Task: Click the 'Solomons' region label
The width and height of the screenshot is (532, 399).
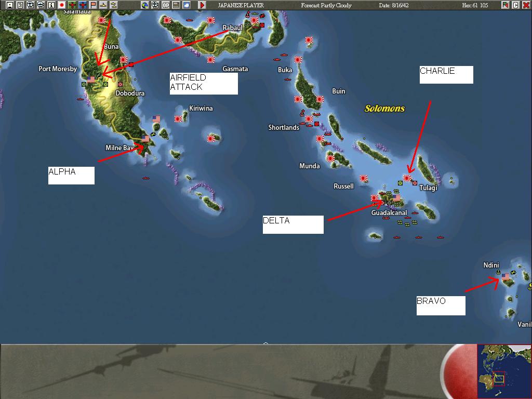Action: [384, 109]
